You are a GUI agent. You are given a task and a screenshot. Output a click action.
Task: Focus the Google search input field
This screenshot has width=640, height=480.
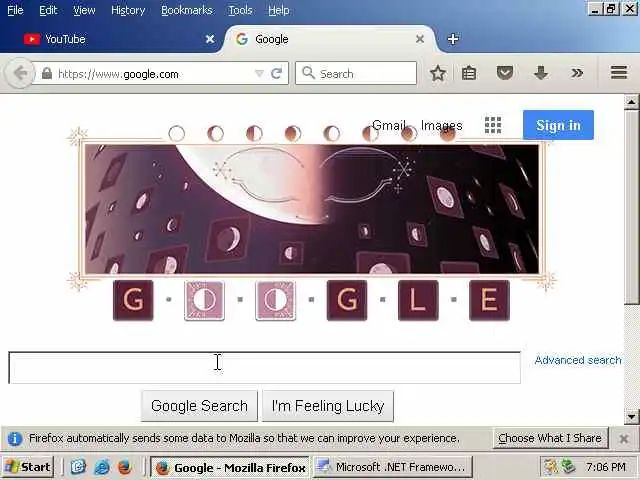pyautogui.click(x=264, y=368)
